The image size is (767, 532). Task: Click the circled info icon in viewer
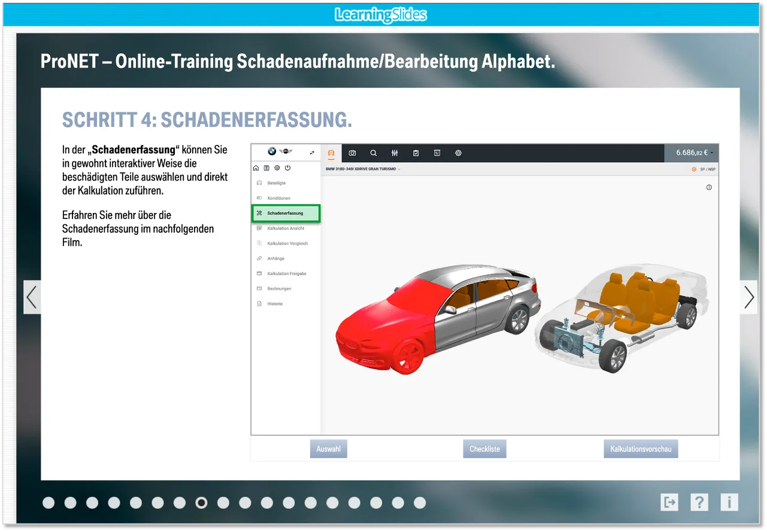tap(709, 187)
